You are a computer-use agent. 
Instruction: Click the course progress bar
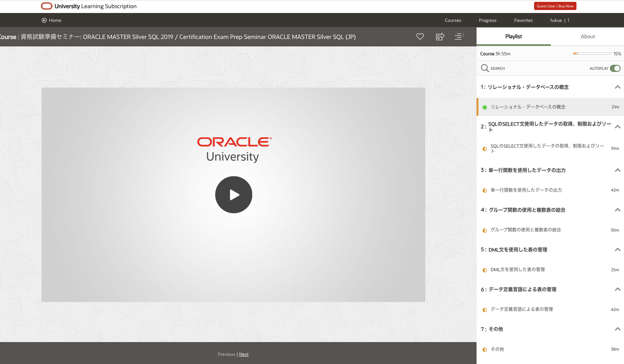click(x=592, y=54)
